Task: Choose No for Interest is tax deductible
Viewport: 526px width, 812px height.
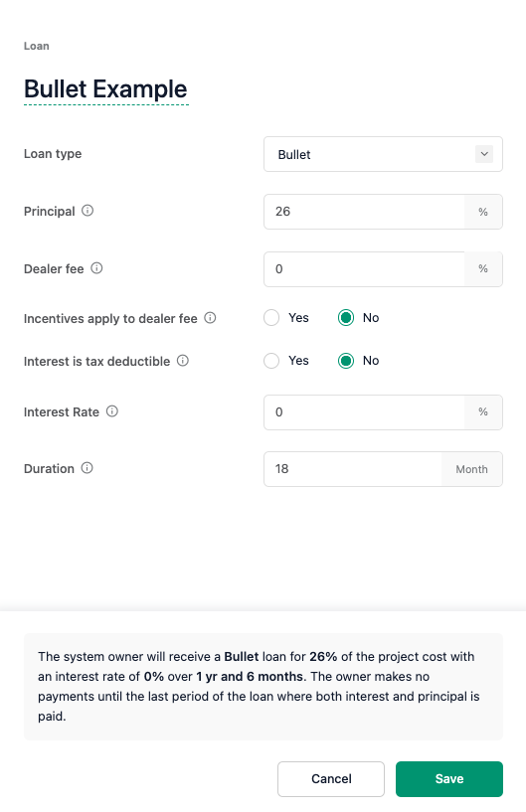Action: pyautogui.click(x=346, y=361)
